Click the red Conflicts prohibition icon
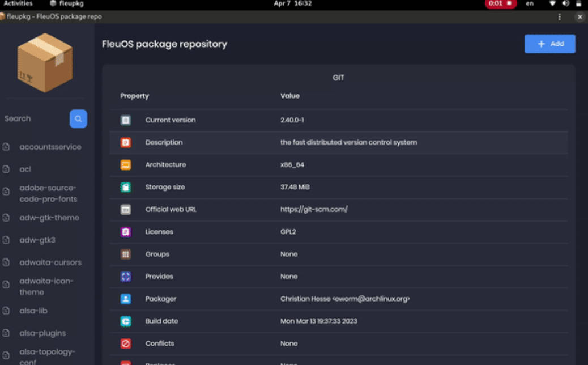Screen dimensions: 588x365 click(x=126, y=343)
